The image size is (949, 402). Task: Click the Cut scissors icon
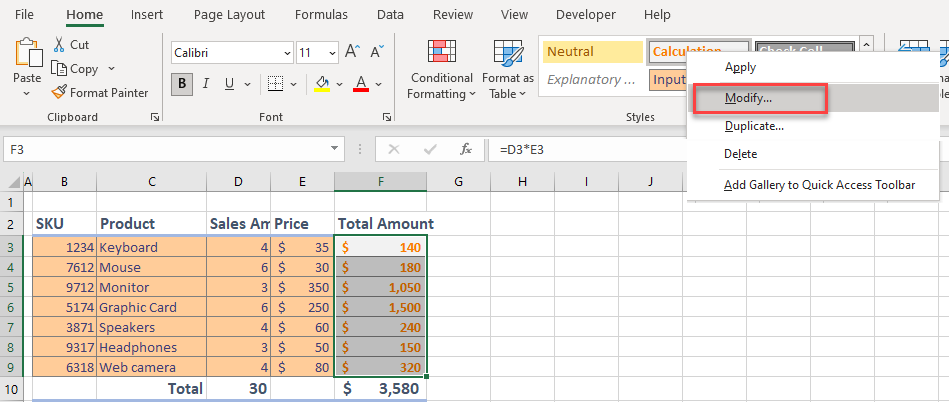[x=60, y=45]
